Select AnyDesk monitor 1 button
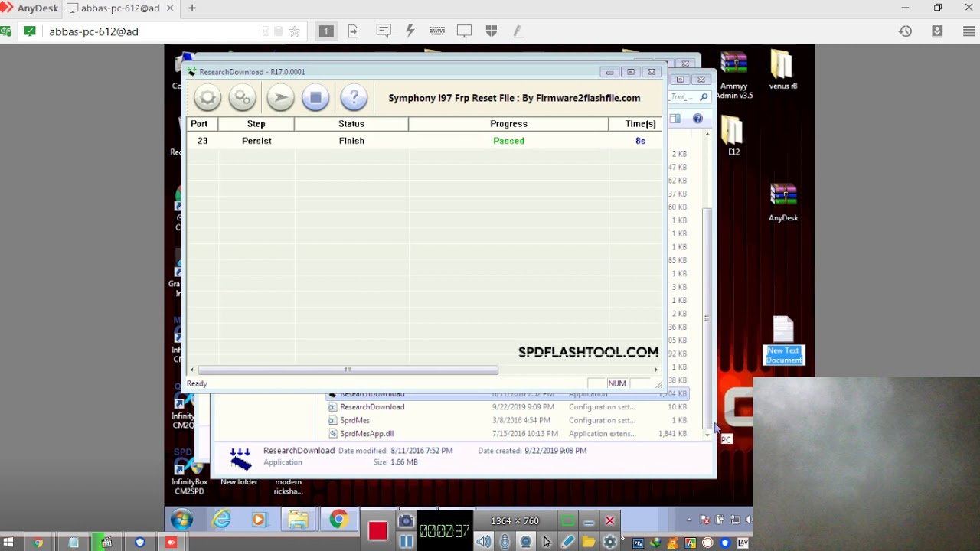This screenshot has width=980, height=551. [326, 31]
